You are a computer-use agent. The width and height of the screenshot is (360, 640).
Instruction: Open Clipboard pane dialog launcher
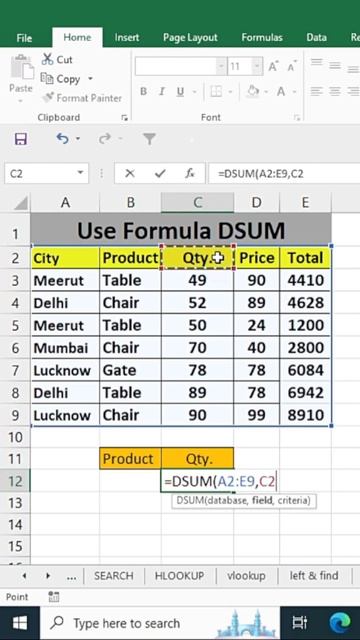pos(124,118)
